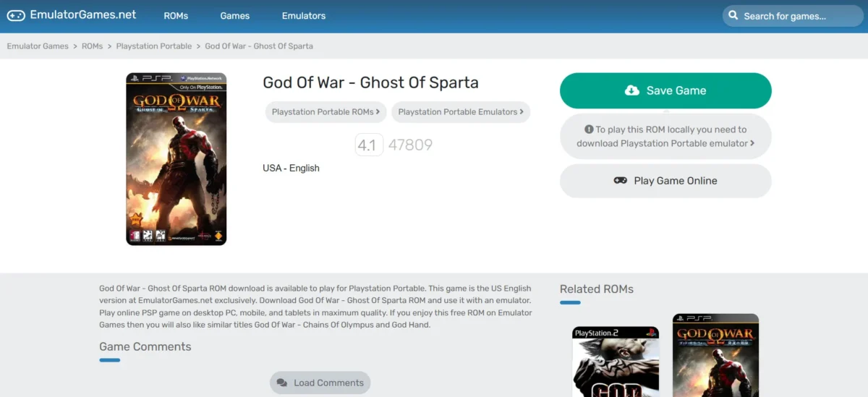Click the cloud download icon on Save Game
Screen dimensions: 868x397
(x=632, y=90)
